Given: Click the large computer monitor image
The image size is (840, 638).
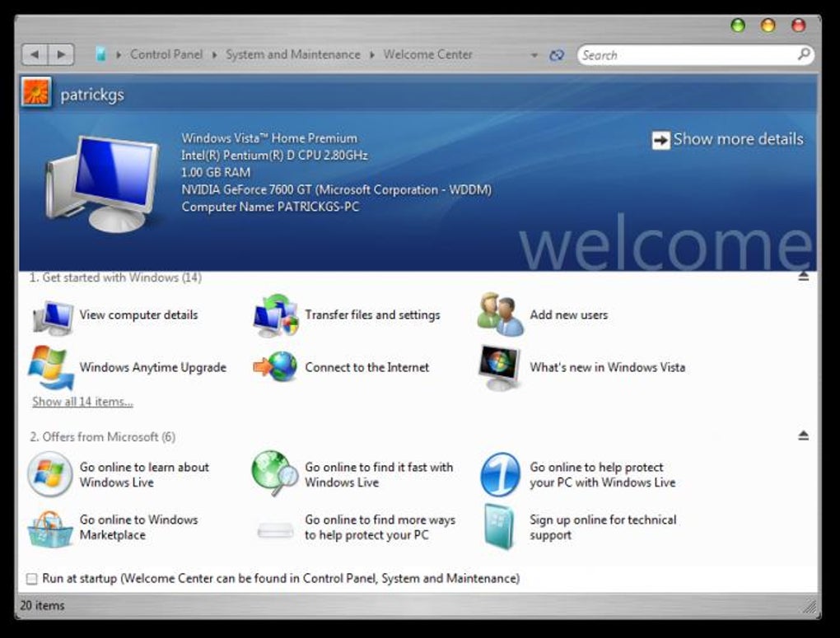Looking at the screenshot, I should (x=102, y=184).
